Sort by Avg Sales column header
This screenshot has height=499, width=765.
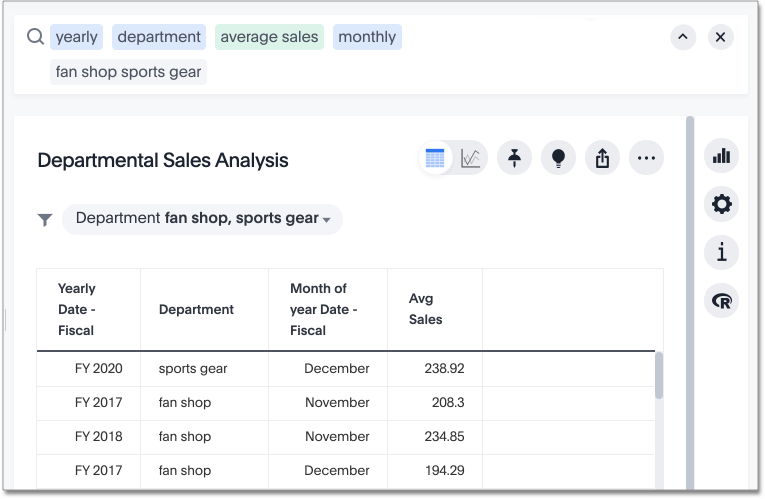coord(425,309)
